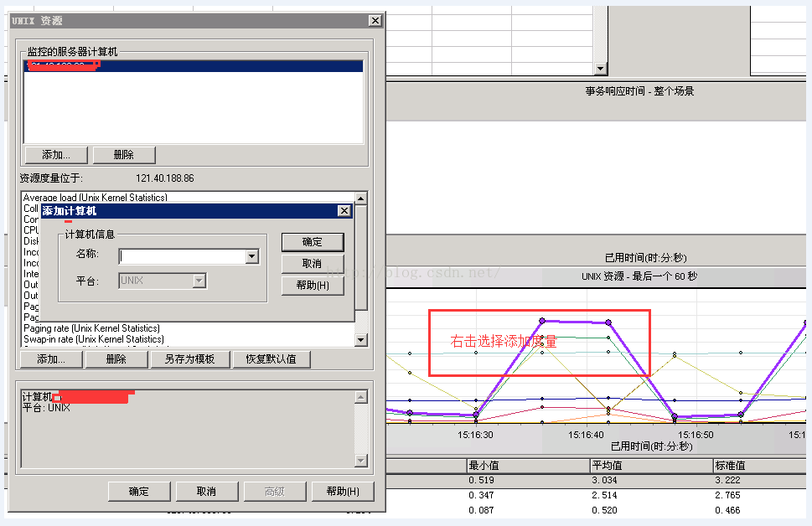Click 删除 under the monitored servers list

tap(124, 155)
